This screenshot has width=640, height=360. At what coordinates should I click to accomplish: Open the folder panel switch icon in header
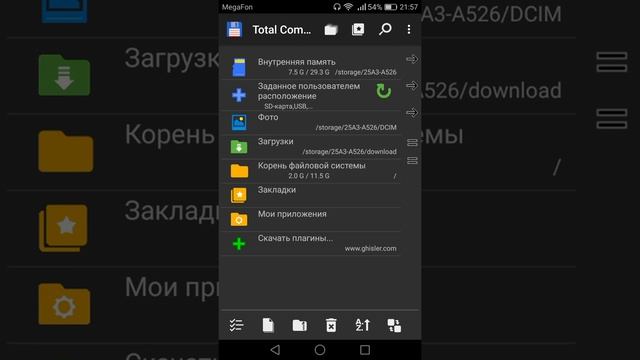(x=331, y=29)
